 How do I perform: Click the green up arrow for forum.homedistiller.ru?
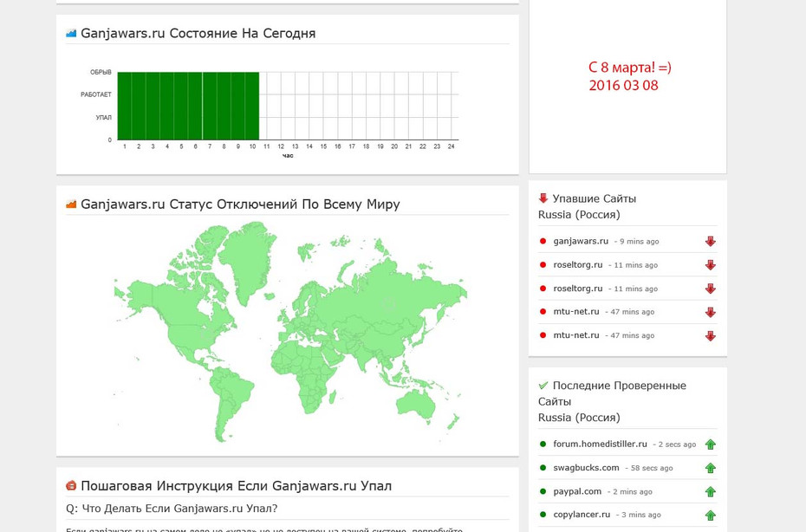pyautogui.click(x=711, y=444)
